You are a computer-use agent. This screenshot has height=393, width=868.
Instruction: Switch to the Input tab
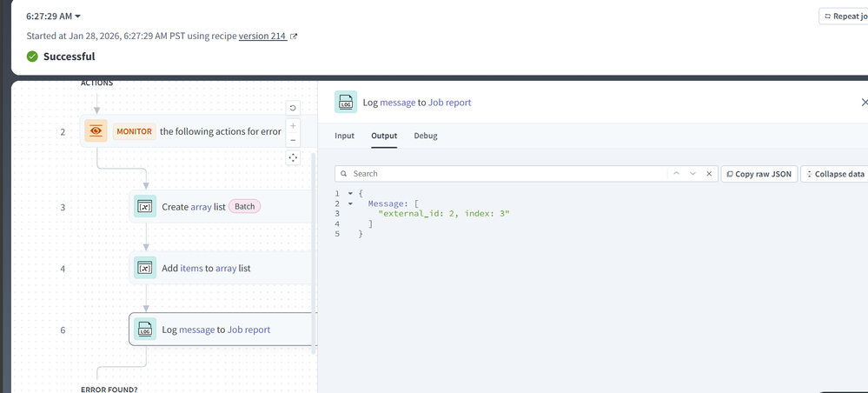[345, 136]
